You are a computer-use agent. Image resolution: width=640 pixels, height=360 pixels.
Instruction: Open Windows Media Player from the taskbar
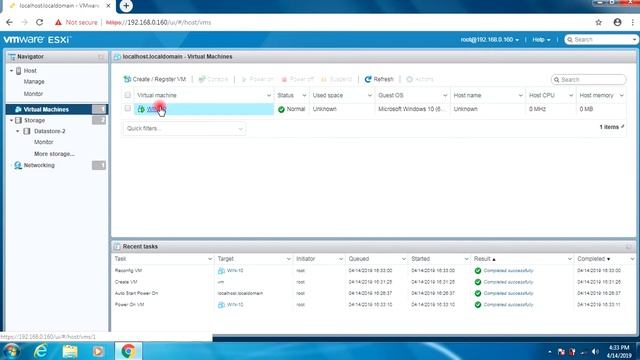[x=98, y=351]
